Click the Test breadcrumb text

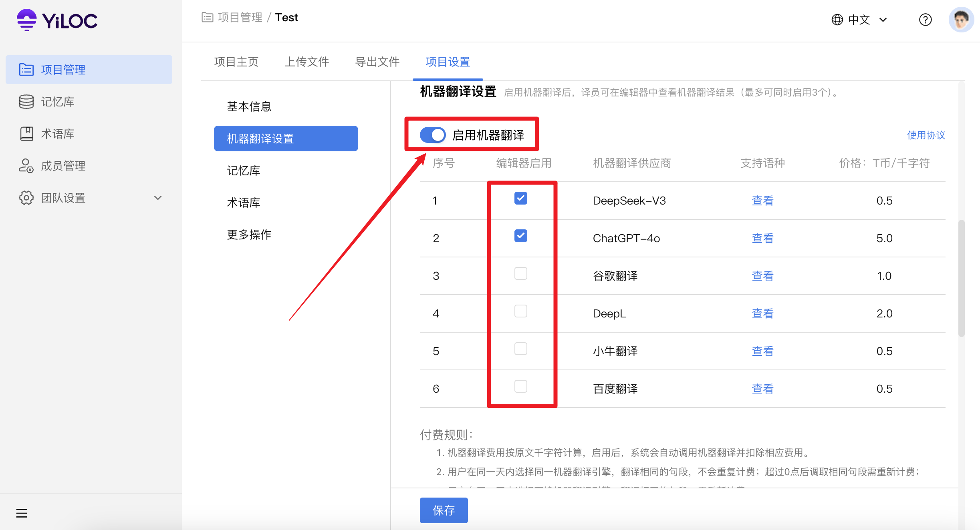tap(286, 17)
